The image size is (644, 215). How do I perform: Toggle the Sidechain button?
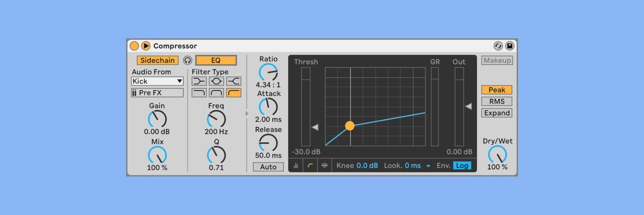coord(157,60)
